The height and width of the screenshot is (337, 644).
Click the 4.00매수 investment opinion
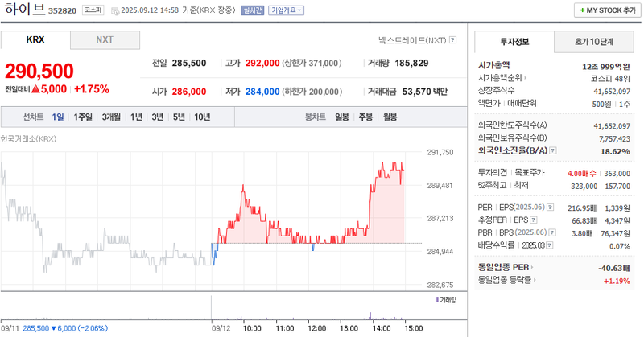pos(581,174)
